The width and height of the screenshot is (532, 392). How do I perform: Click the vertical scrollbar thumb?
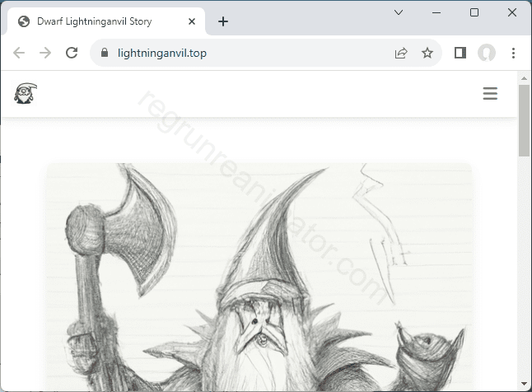click(525, 119)
